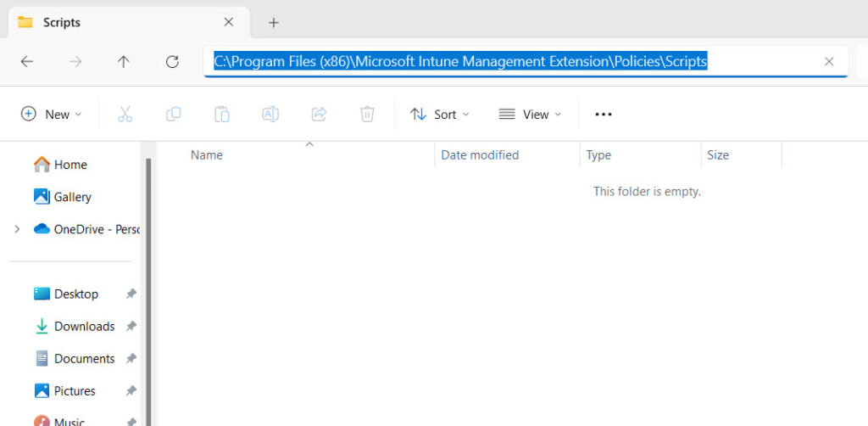Open the New item menu
The image size is (868, 426).
pos(51,114)
